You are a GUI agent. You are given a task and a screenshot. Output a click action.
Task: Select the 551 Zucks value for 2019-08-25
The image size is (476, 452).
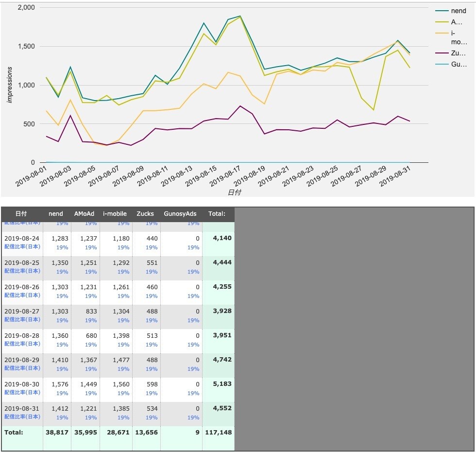pyautogui.click(x=152, y=263)
